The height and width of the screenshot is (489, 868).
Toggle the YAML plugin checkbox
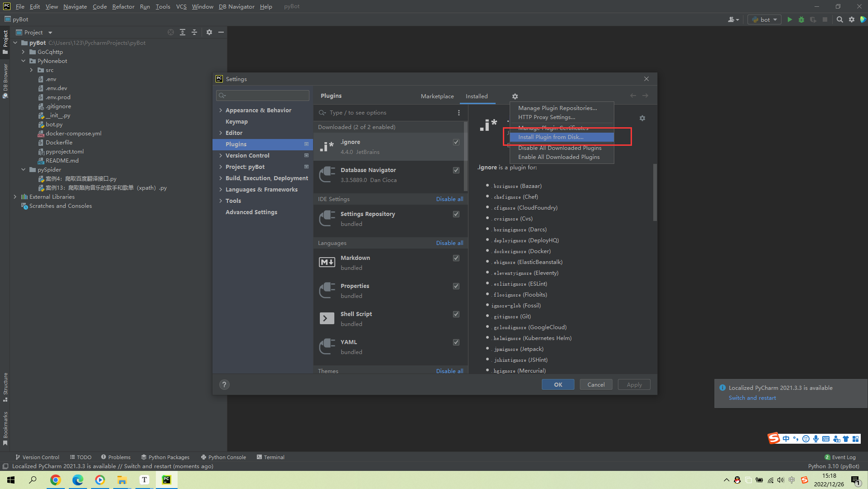pos(456,342)
